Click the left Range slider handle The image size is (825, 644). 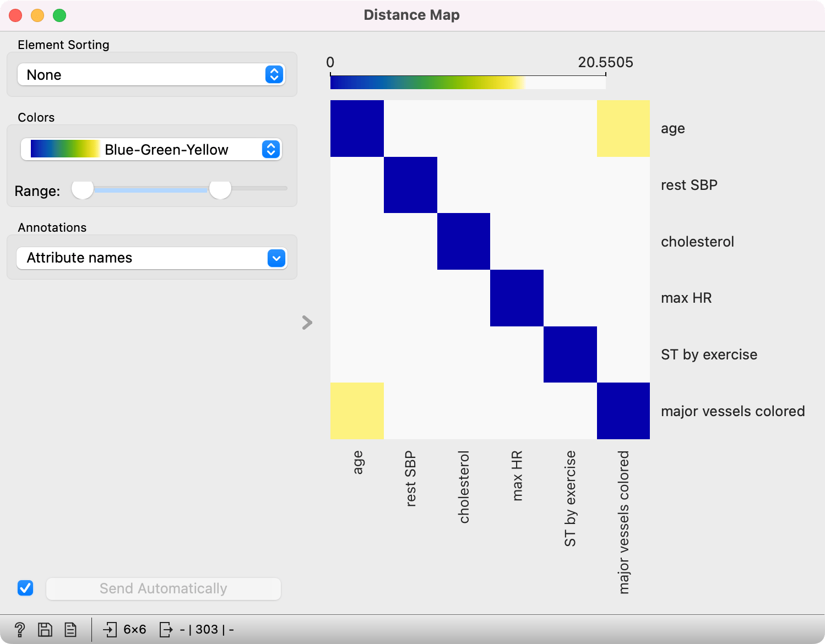(x=83, y=189)
